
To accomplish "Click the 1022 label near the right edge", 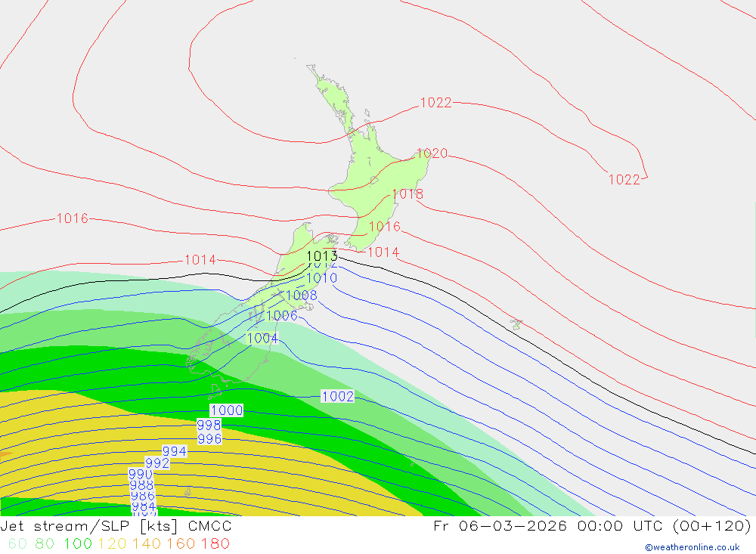I will point(624,180).
